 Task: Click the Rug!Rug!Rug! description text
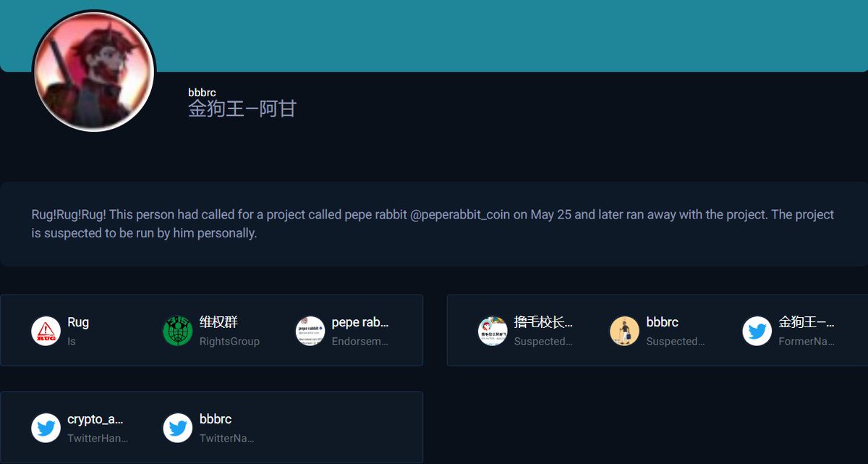433,224
